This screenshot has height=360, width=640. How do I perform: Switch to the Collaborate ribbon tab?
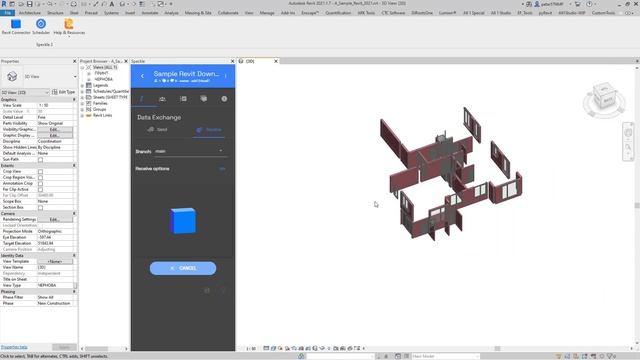[x=228, y=13]
